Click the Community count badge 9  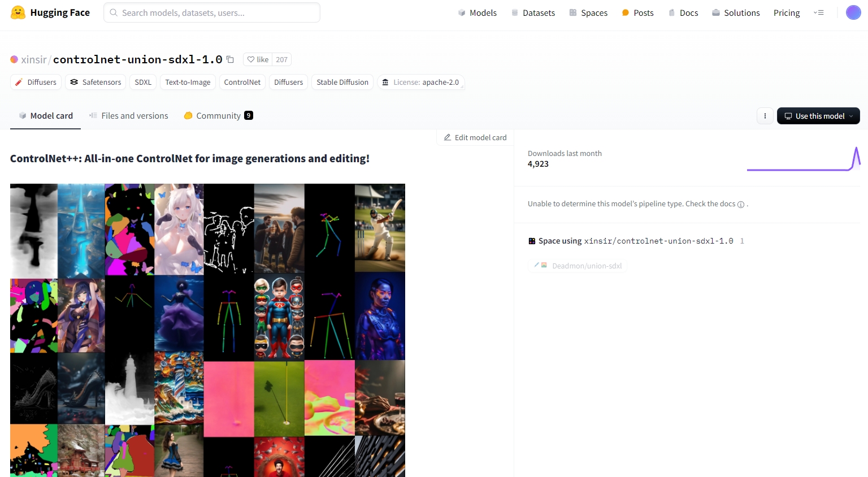pyautogui.click(x=249, y=115)
